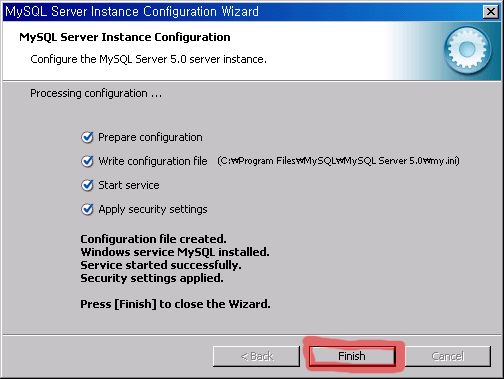Click Finish to close the wizard
Screen dimensions: 504x379
pyautogui.click(x=352, y=356)
